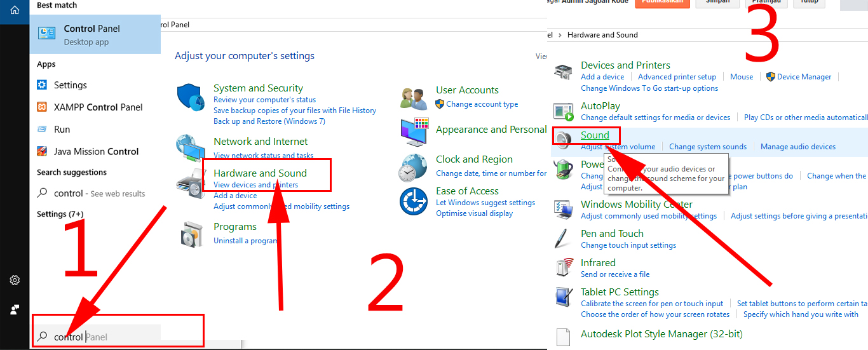868x350 pixels.
Task: Click the User Accounts people icon
Action: click(414, 98)
